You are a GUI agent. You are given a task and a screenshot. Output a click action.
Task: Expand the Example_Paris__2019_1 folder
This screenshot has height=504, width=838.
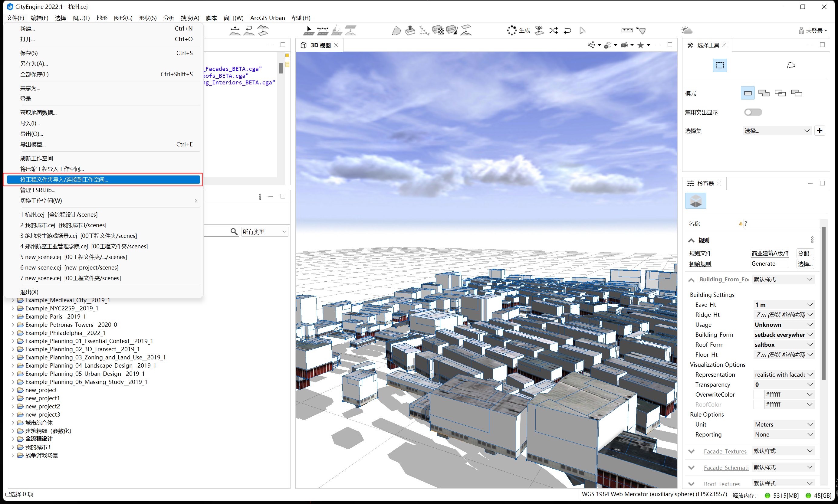point(13,316)
